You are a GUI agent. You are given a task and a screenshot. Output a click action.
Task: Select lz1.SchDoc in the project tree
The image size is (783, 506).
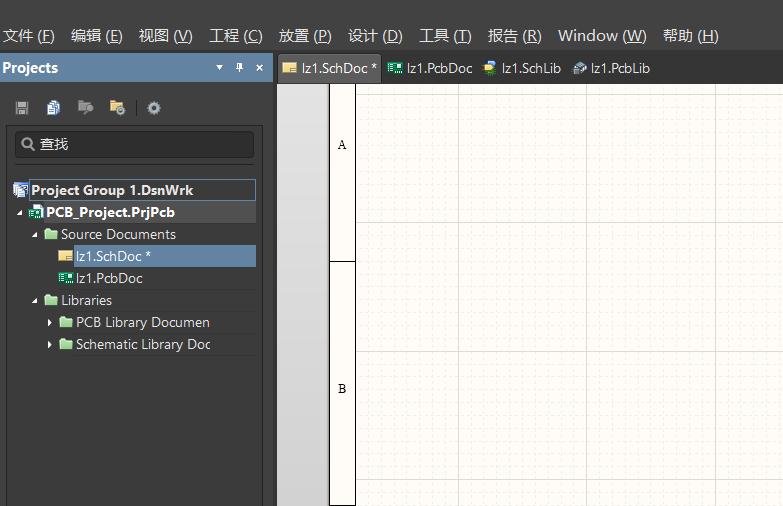[x=165, y=256]
